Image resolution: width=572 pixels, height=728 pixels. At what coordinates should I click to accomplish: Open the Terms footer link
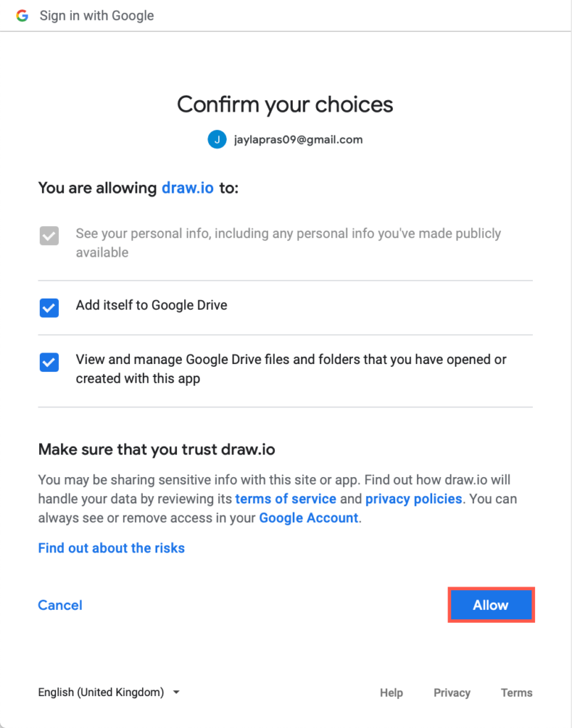pyautogui.click(x=517, y=693)
